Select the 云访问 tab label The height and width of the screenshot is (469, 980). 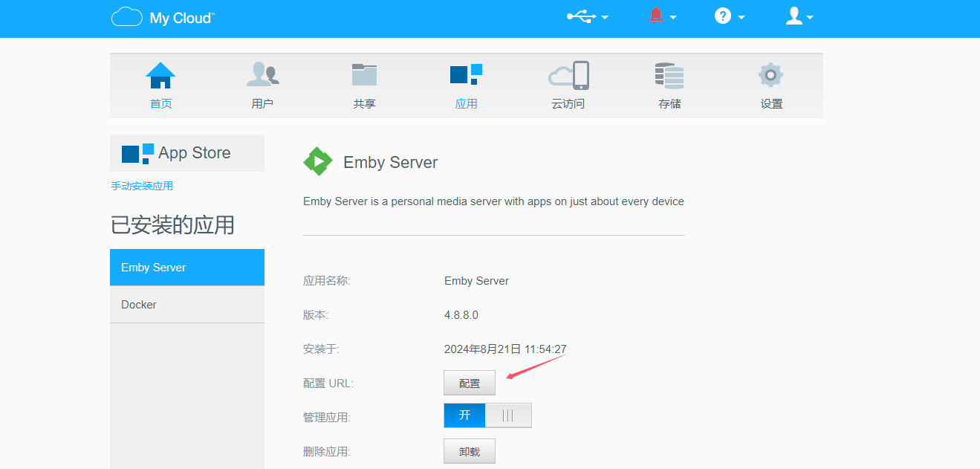[568, 104]
